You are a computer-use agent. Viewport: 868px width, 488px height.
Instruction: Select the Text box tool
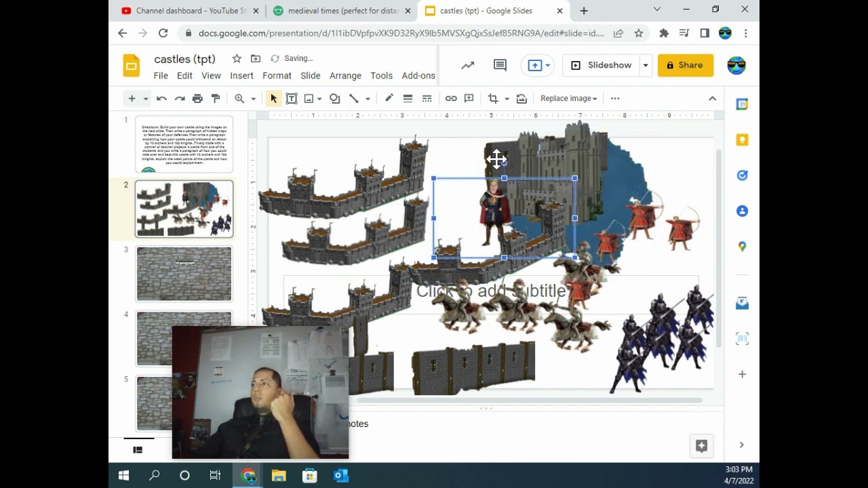(292, 98)
